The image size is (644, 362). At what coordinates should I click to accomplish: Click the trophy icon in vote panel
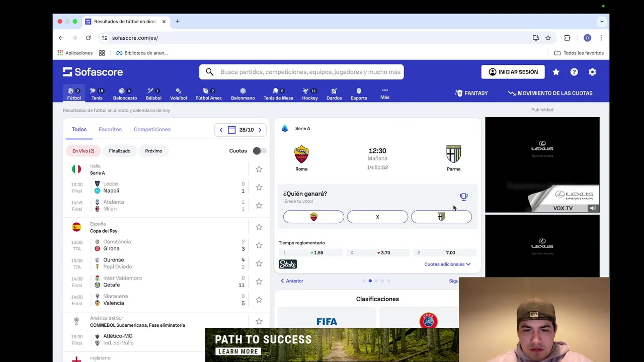(x=463, y=197)
